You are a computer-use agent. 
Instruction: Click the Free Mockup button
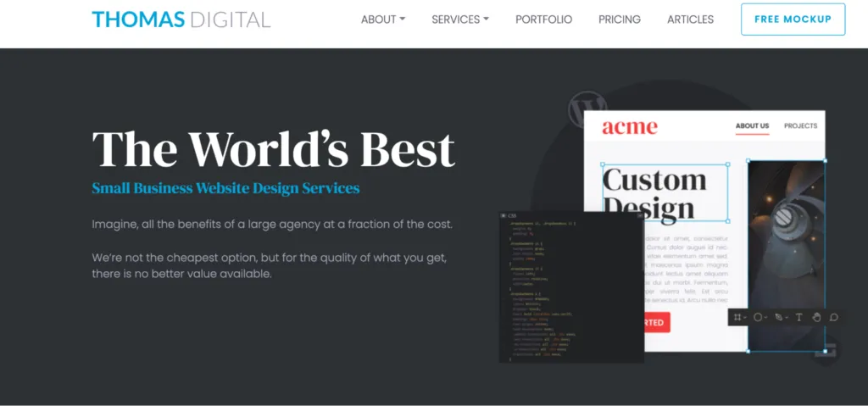point(793,19)
